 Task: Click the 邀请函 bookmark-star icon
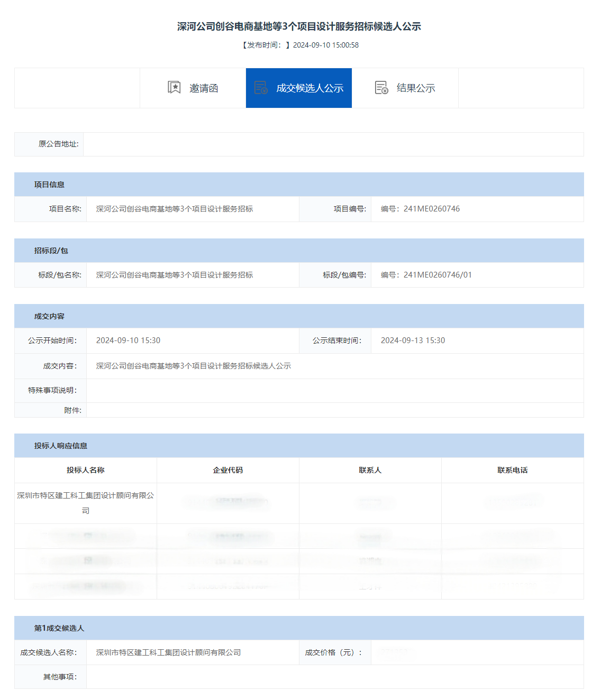(x=174, y=87)
